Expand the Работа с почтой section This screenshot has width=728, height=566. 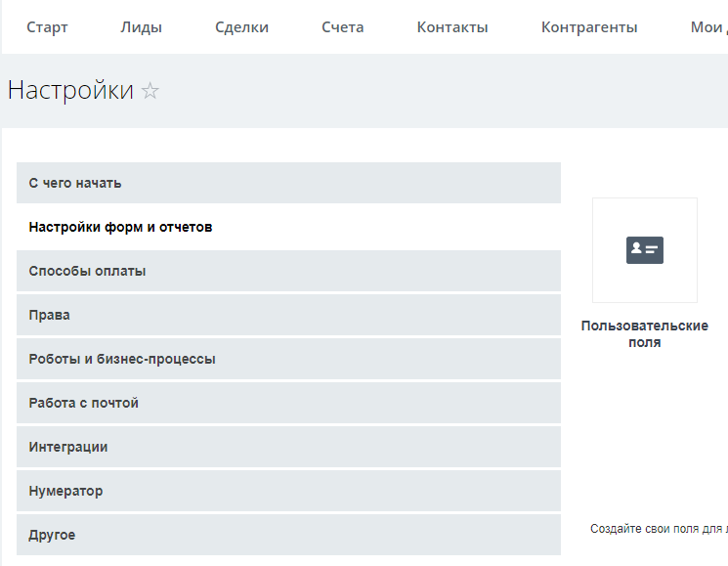(288, 403)
